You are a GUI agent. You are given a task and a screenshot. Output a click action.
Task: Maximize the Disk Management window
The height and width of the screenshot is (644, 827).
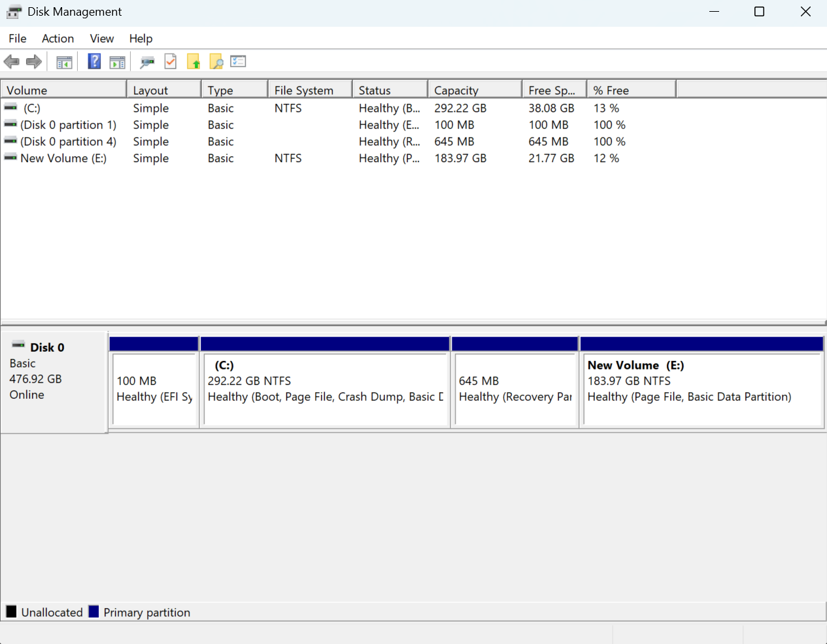759,12
